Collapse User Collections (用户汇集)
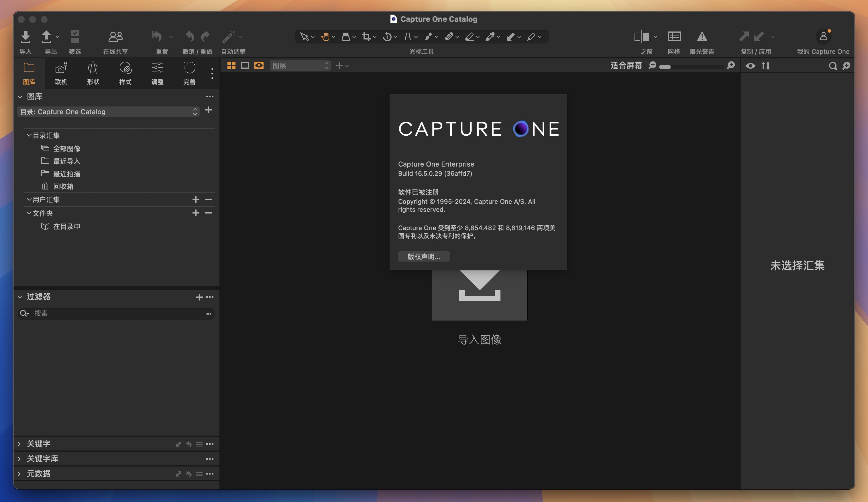868x502 pixels. (x=29, y=199)
